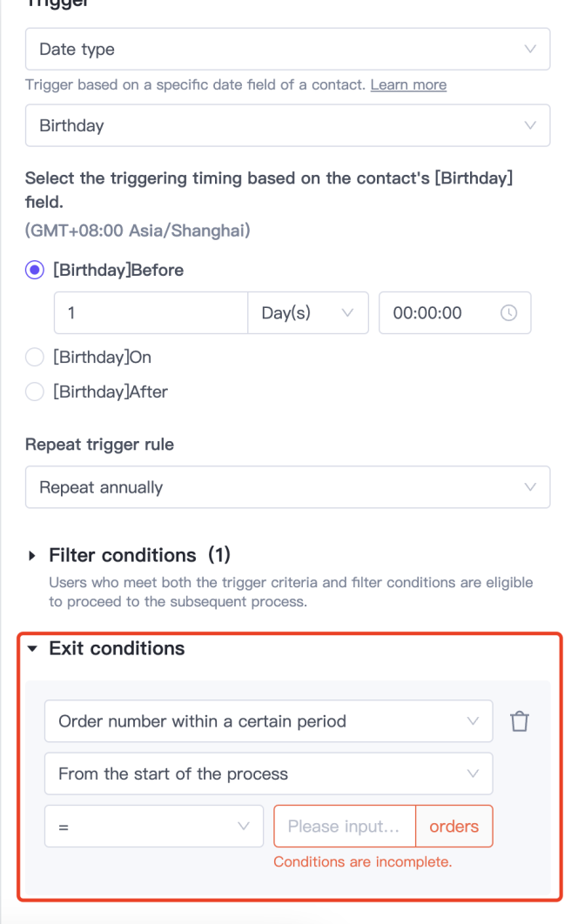
Task: Open the Birthday date field dropdown
Action: (287, 125)
